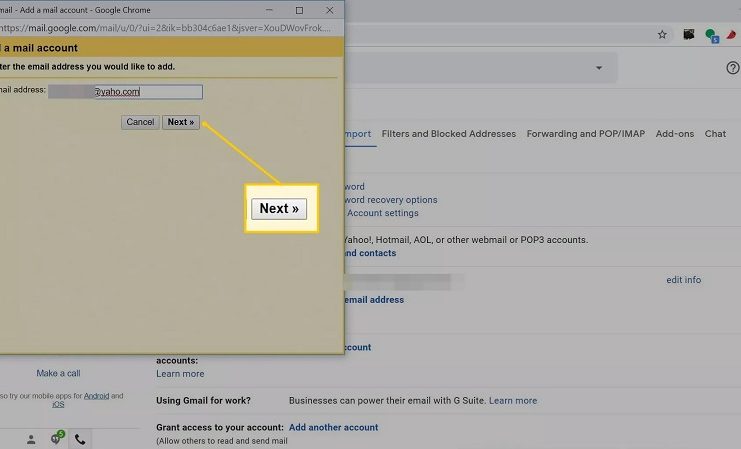
Task: Open Add another account link
Action: 333,427
